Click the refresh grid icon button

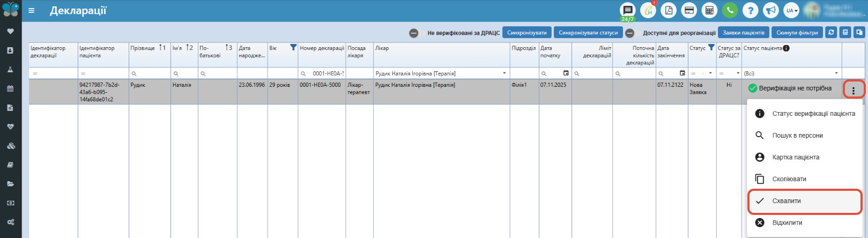pos(831,33)
